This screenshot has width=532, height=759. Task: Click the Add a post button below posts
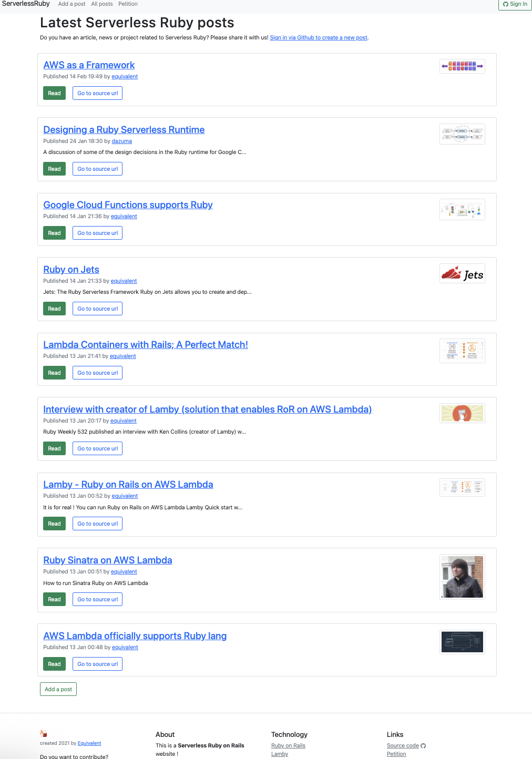tap(58, 689)
